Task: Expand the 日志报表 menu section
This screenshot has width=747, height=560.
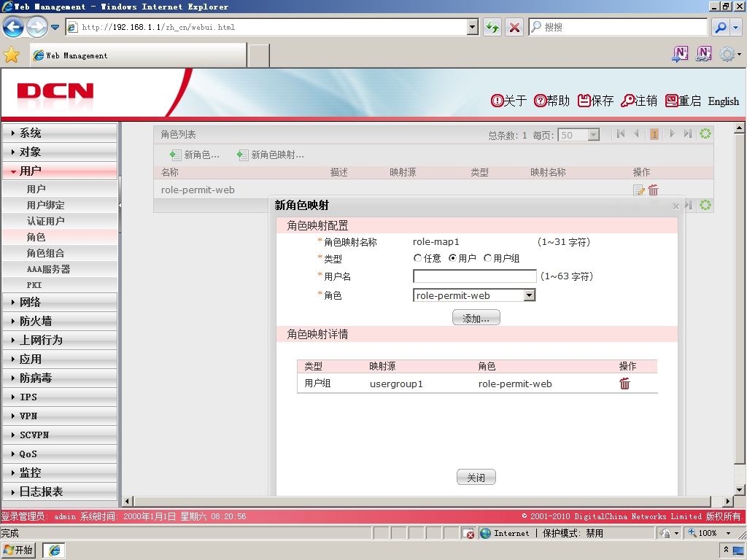Action: tap(60, 491)
